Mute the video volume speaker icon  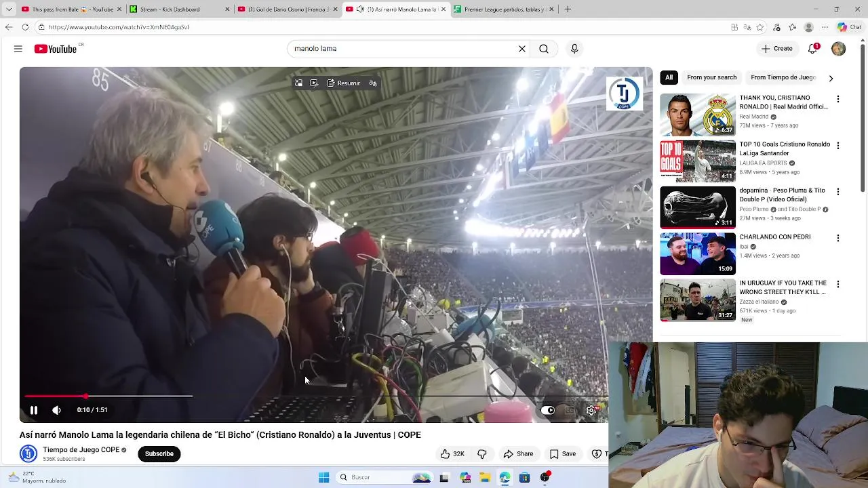[x=57, y=410]
